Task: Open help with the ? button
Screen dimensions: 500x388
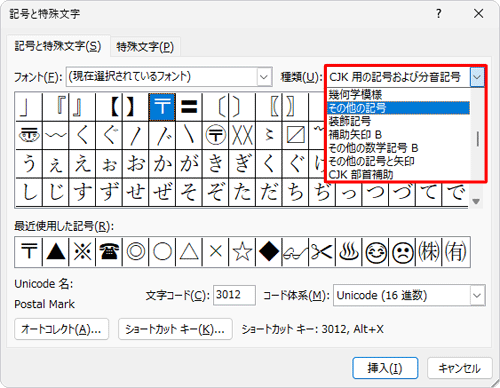Action: tap(439, 14)
